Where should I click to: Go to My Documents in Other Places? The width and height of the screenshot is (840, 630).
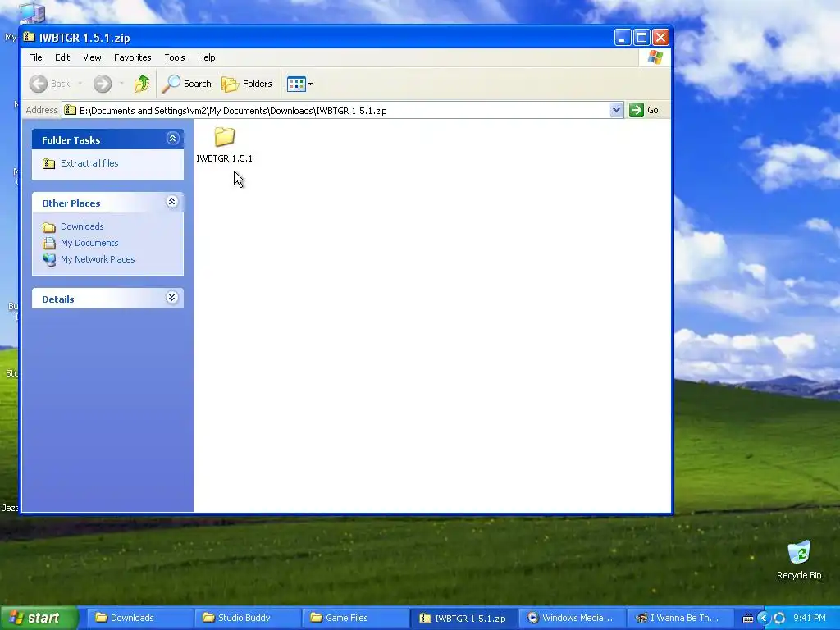pyautogui.click(x=89, y=243)
